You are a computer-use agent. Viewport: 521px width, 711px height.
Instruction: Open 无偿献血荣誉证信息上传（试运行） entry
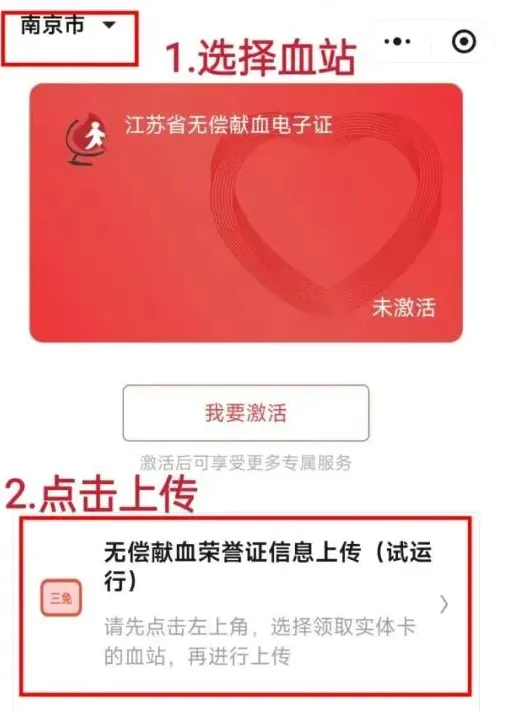[x=246, y=604]
